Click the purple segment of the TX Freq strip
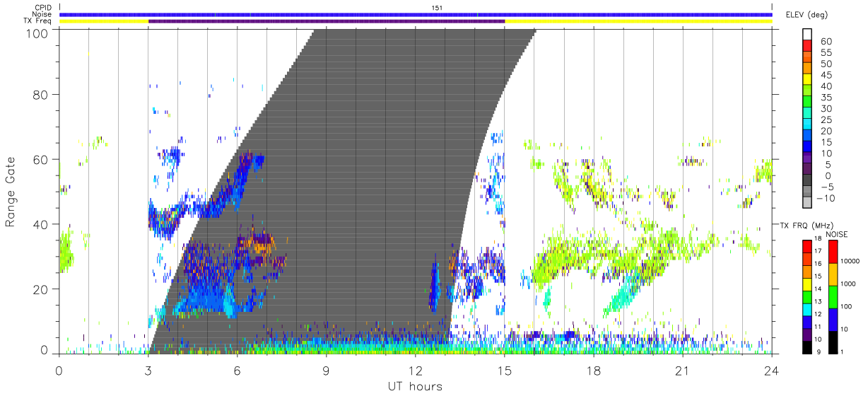868x401 pixels. (x=327, y=21)
